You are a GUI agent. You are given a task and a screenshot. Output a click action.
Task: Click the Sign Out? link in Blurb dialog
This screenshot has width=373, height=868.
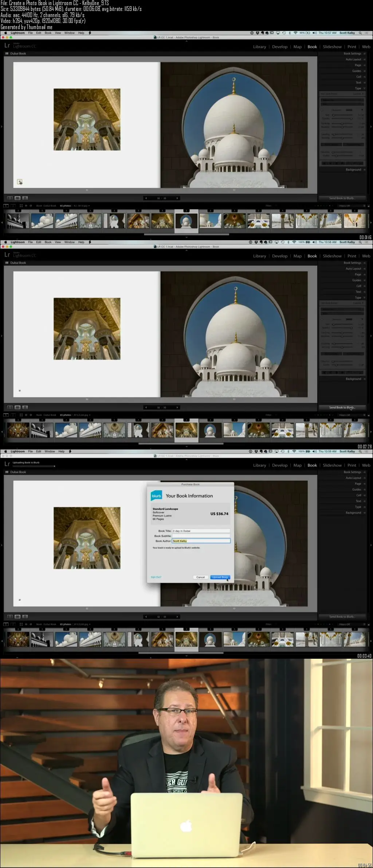[x=156, y=577]
